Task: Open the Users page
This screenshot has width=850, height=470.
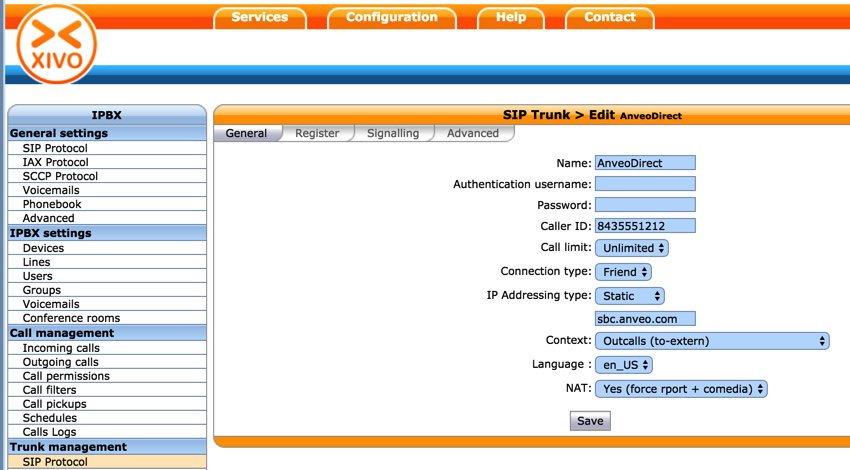Action: [107, 276]
